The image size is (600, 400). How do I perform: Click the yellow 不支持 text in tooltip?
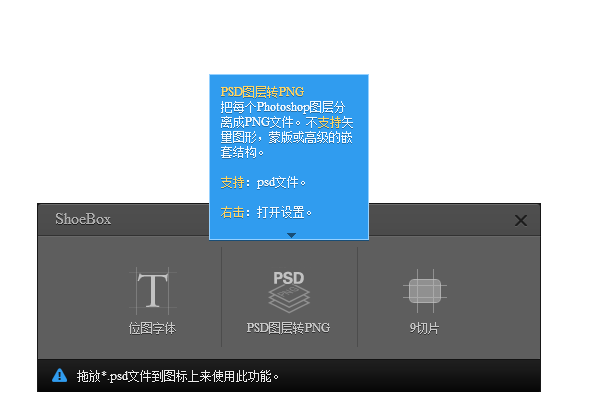(x=339, y=122)
